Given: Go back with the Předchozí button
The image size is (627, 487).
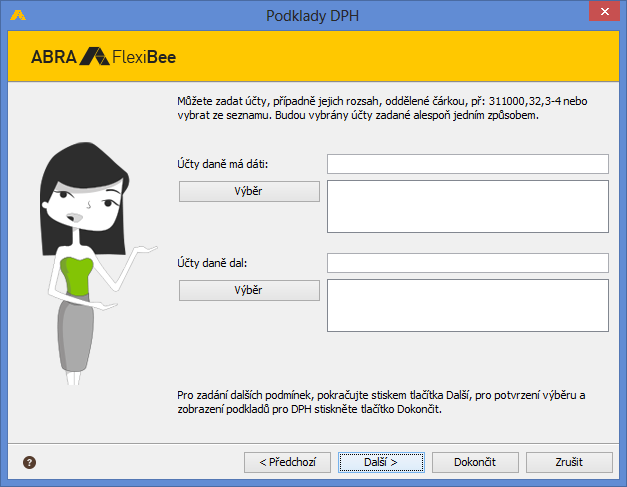Looking at the screenshot, I should (288, 462).
